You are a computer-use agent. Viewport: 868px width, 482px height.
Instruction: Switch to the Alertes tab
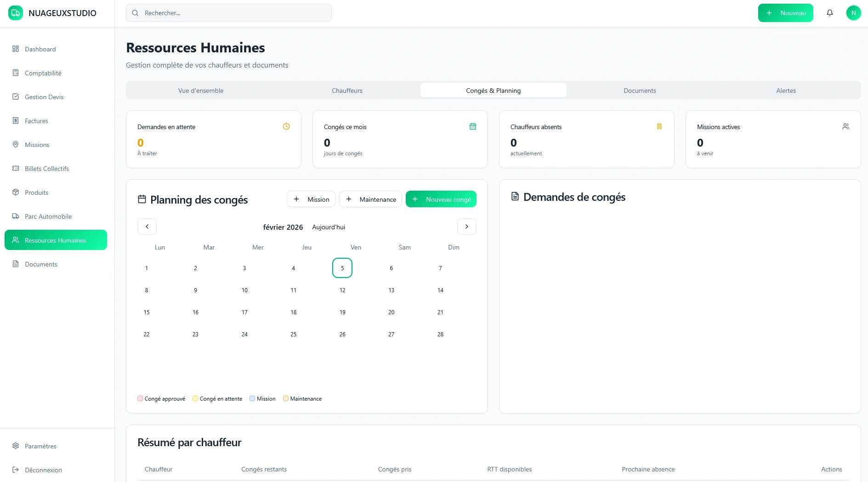pos(786,91)
